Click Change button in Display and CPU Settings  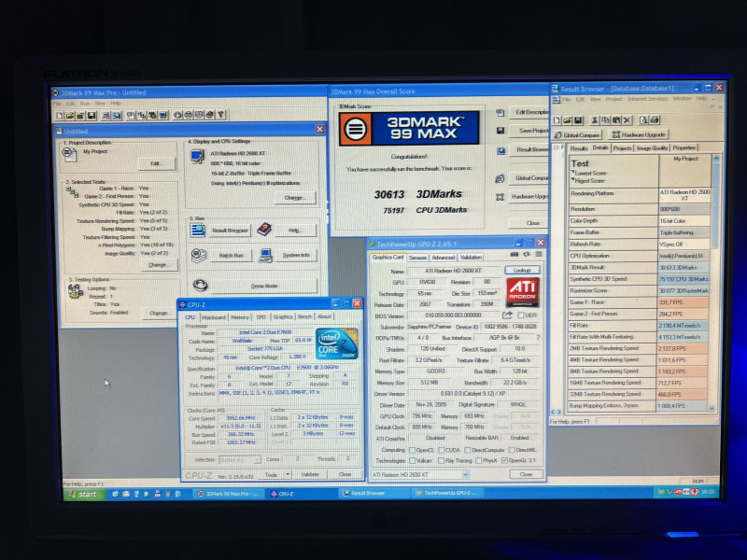(295, 198)
